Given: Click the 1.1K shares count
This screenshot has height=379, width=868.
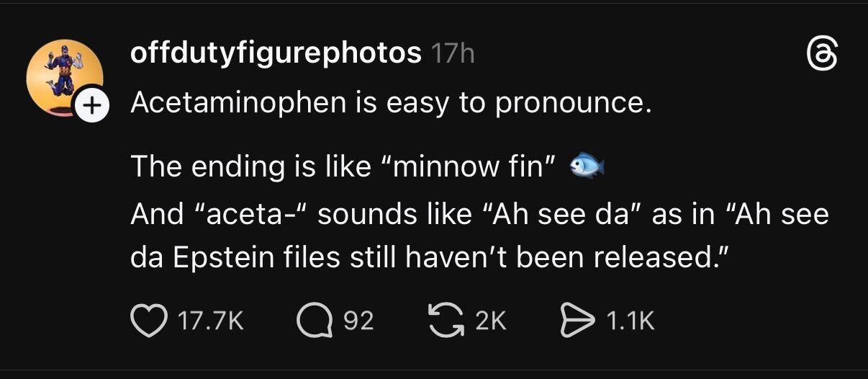Looking at the screenshot, I should [630, 321].
